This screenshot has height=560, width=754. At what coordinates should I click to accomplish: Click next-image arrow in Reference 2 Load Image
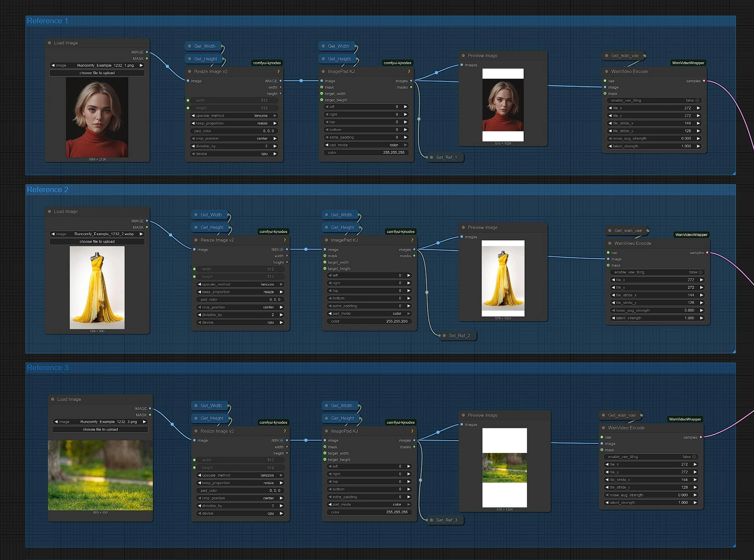[141, 234]
